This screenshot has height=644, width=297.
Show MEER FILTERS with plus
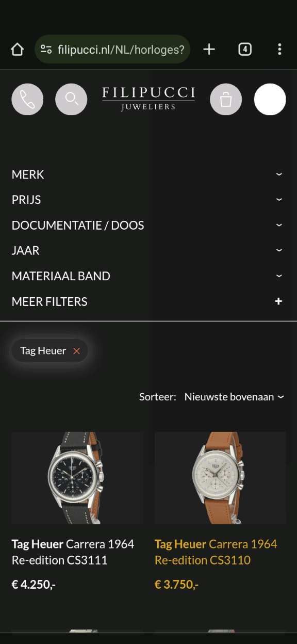point(148,301)
